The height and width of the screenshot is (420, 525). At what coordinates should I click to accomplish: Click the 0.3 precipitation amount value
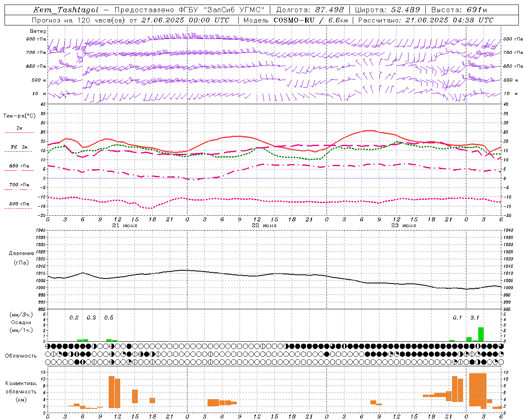pos(91,318)
